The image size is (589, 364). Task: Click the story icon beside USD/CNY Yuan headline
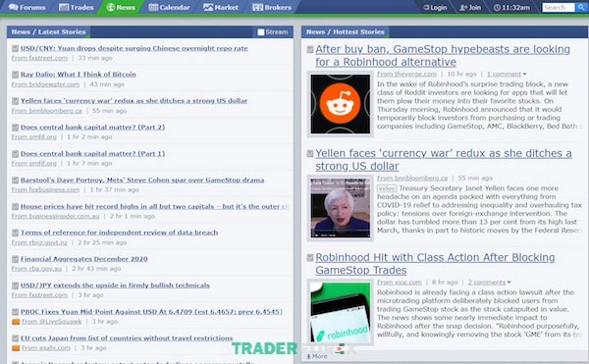[x=15, y=48]
